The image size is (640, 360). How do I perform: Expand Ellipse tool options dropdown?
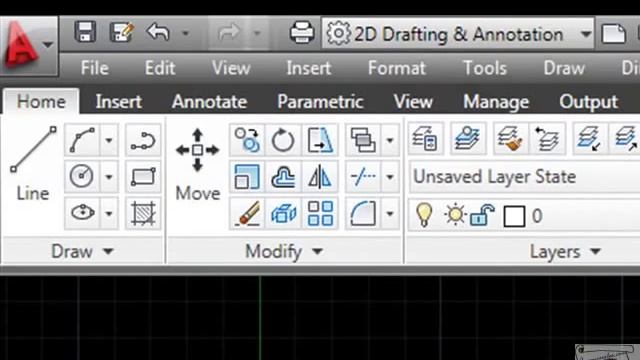coord(109,213)
